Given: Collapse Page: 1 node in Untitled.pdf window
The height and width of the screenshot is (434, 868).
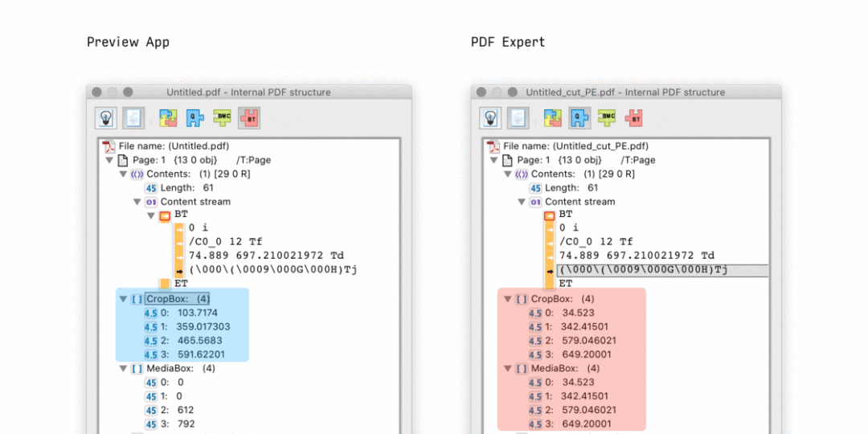Looking at the screenshot, I should (109, 160).
